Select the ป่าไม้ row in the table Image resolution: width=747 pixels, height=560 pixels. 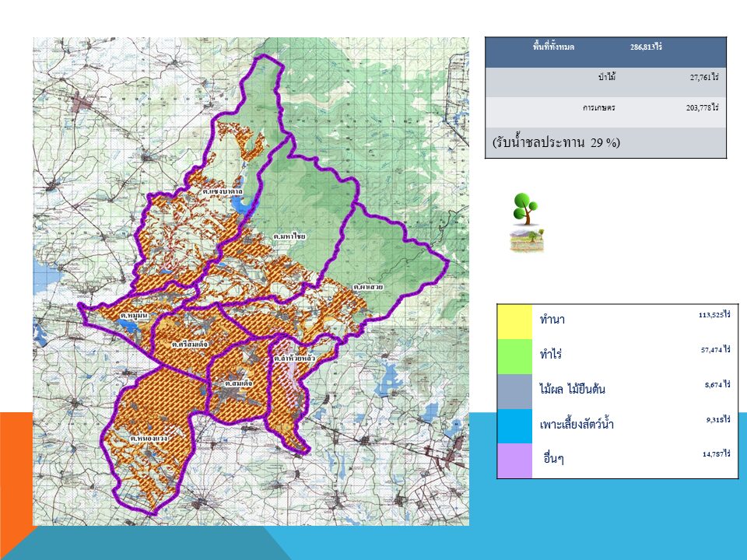[x=605, y=79]
